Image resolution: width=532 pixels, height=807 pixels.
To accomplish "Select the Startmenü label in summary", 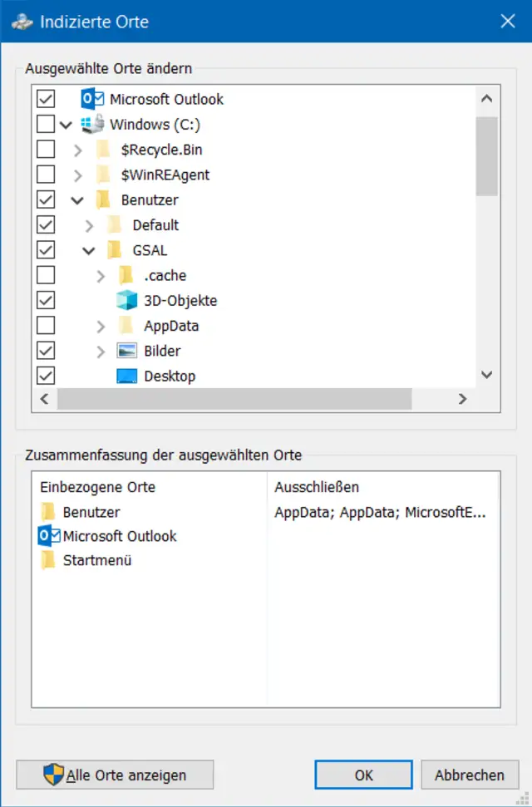I will tap(97, 560).
